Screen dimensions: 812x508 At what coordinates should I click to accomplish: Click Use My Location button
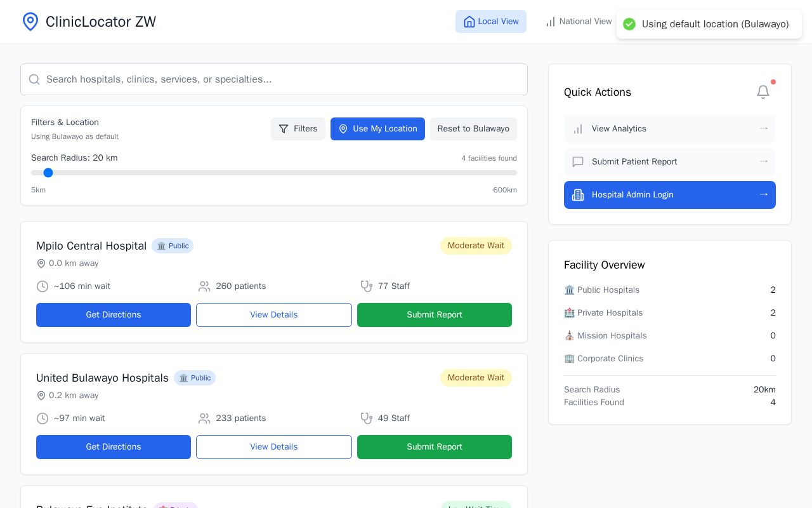[x=377, y=129]
